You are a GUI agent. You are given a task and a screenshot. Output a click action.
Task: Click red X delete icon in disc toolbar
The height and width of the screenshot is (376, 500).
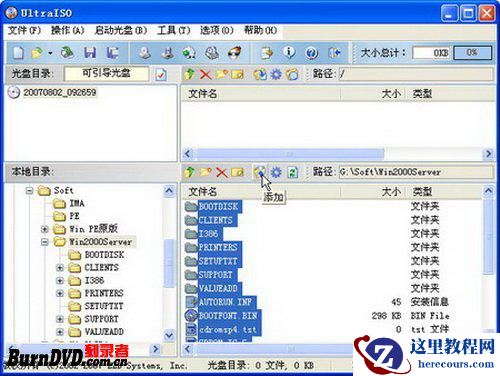coord(206,74)
